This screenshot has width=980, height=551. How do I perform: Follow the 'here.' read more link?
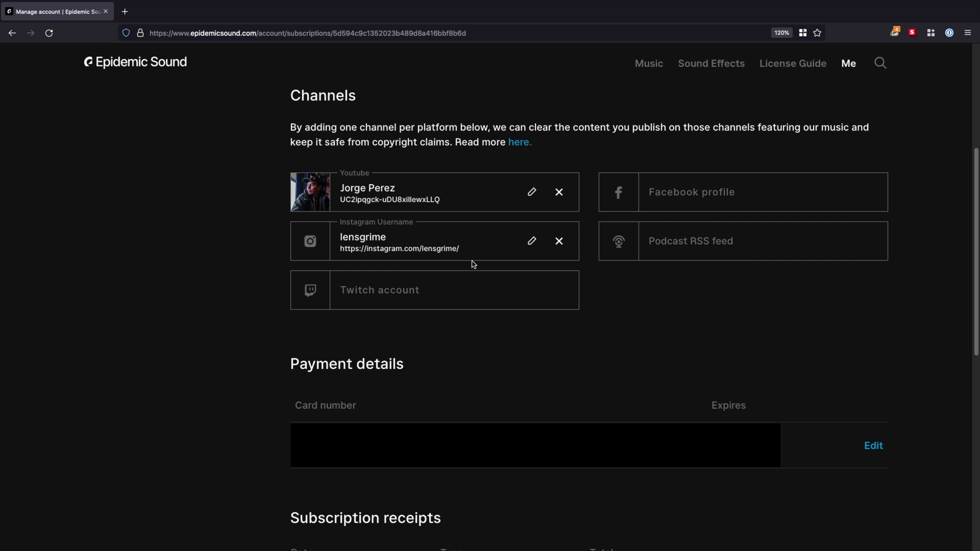(x=519, y=142)
